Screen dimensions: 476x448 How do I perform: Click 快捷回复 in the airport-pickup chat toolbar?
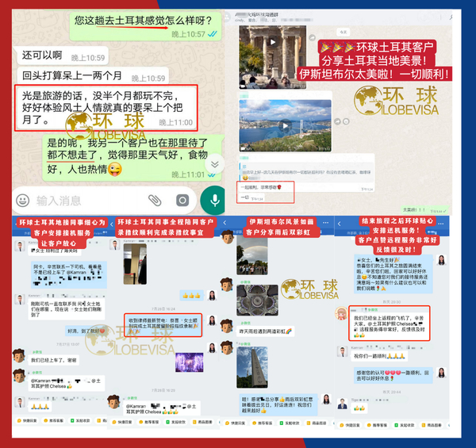click(x=27, y=421)
